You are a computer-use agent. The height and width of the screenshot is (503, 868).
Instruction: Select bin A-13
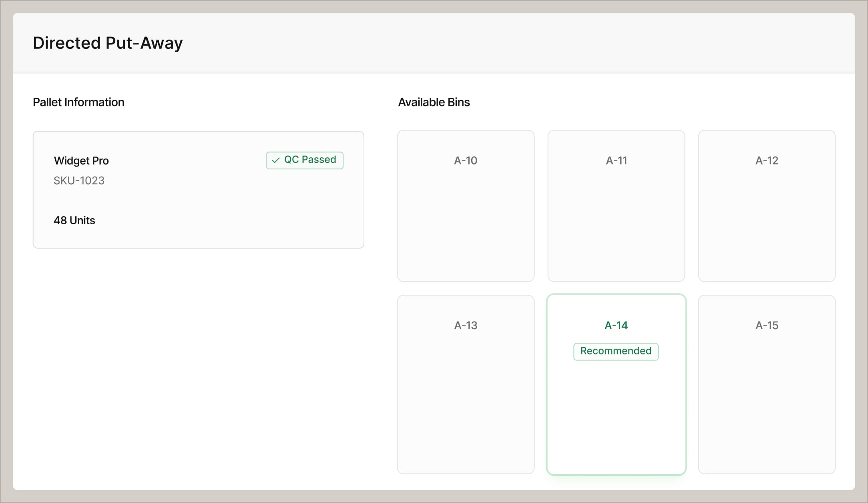point(465,382)
